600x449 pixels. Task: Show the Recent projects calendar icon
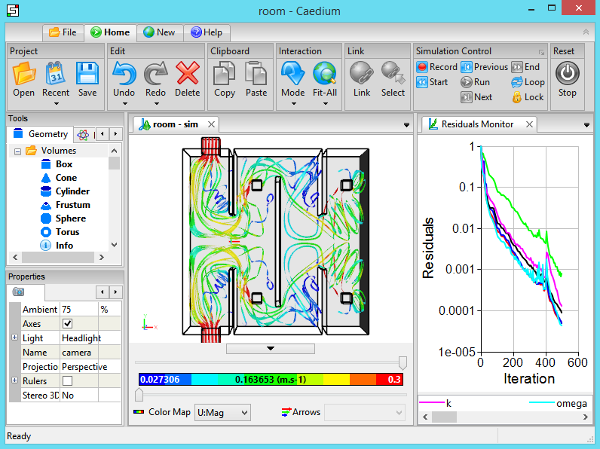point(56,73)
